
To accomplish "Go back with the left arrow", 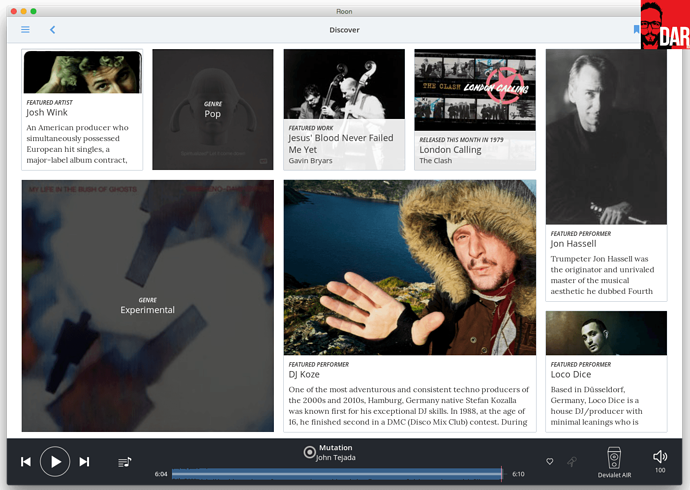I will (52, 29).
